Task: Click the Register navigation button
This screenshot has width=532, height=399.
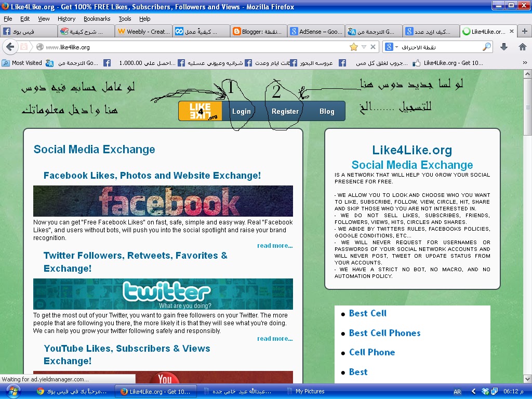Action: click(285, 111)
